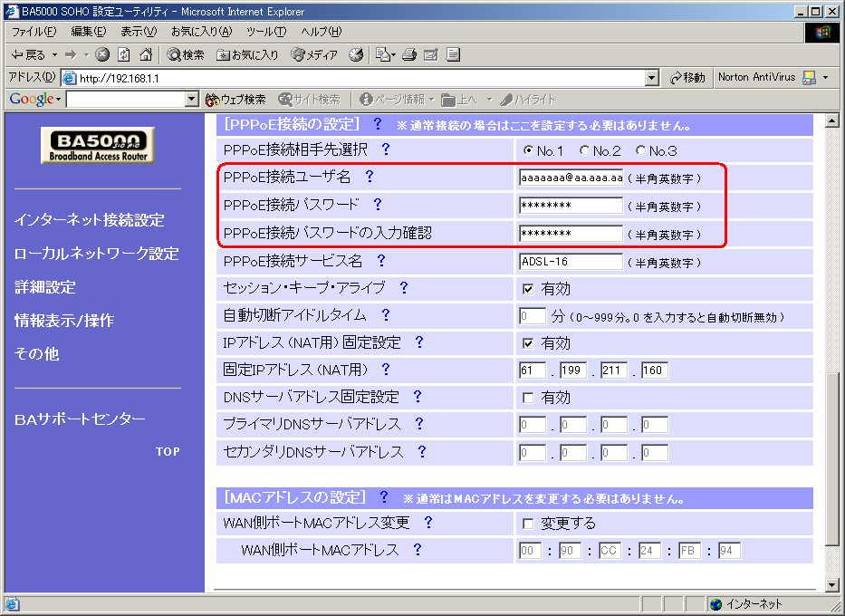
Task: Click the browser Home icon
Action: (145, 55)
